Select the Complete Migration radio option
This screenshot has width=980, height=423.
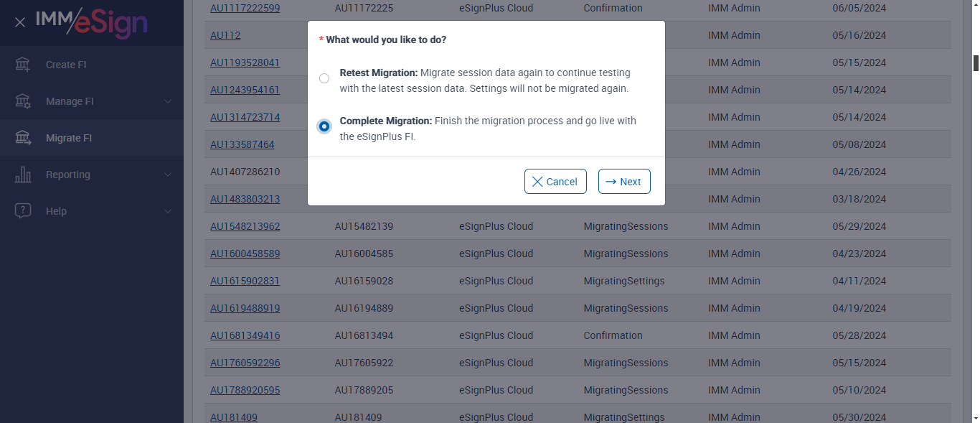pos(324,126)
